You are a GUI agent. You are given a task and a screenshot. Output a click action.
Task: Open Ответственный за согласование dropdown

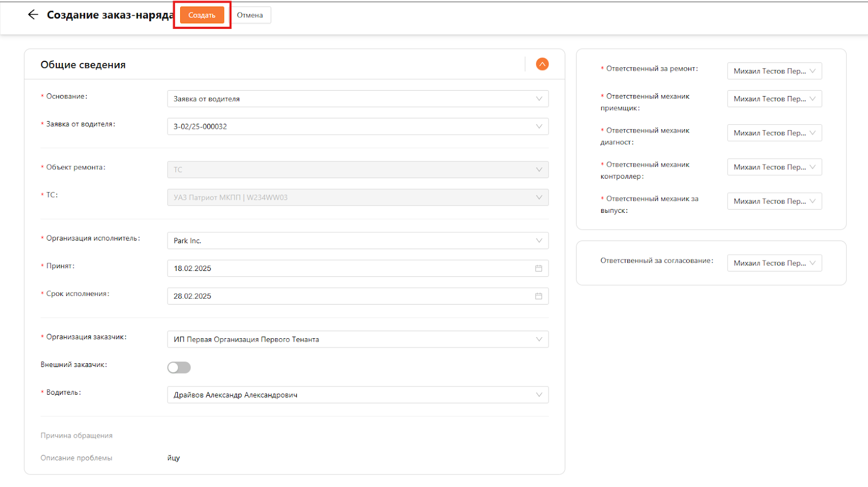tap(774, 263)
